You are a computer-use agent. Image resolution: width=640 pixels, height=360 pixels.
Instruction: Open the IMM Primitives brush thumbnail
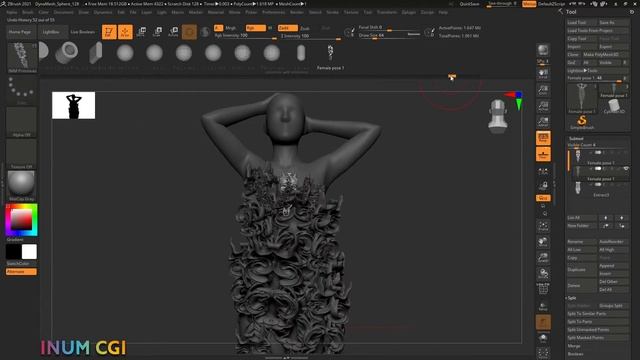pos(22,58)
